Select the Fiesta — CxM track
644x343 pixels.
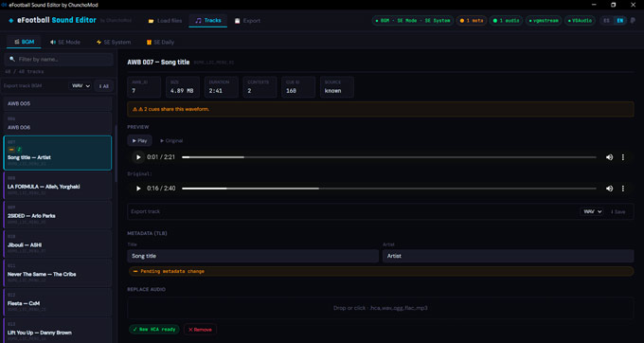57,302
